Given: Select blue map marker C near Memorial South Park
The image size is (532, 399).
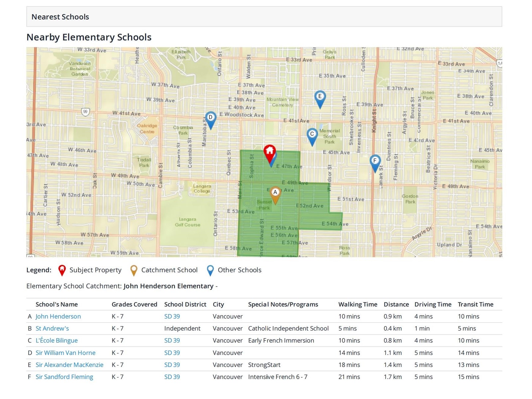Looking at the screenshot, I should coord(312,136).
